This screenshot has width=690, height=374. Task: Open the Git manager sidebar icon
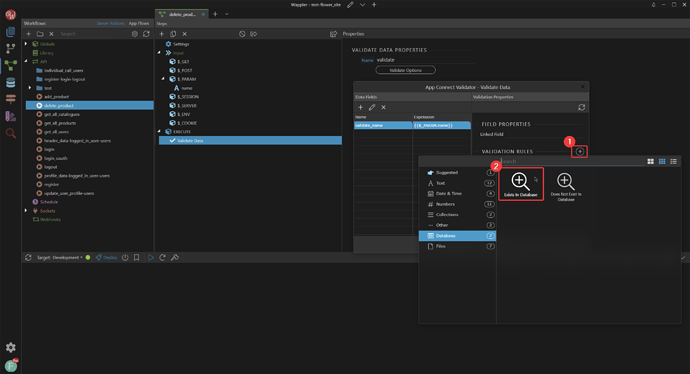tap(11, 48)
